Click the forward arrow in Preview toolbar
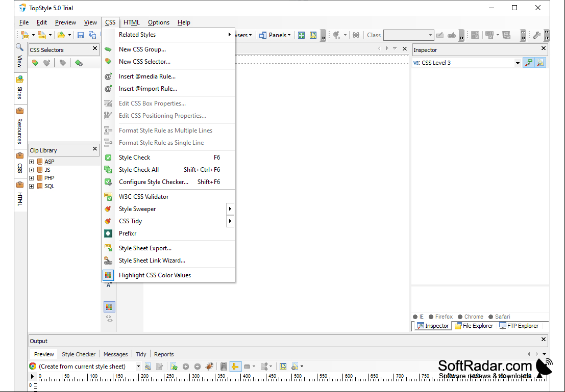 [x=197, y=367]
